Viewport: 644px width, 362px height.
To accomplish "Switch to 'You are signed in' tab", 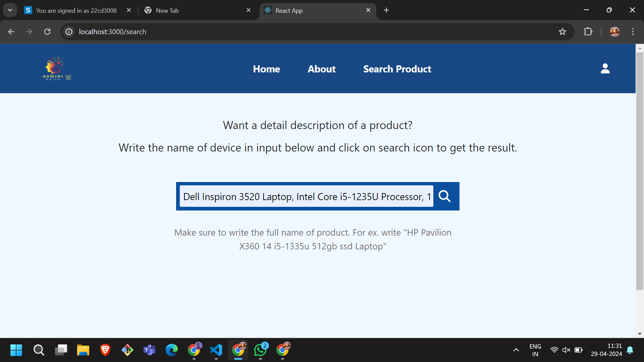I will click(x=76, y=10).
